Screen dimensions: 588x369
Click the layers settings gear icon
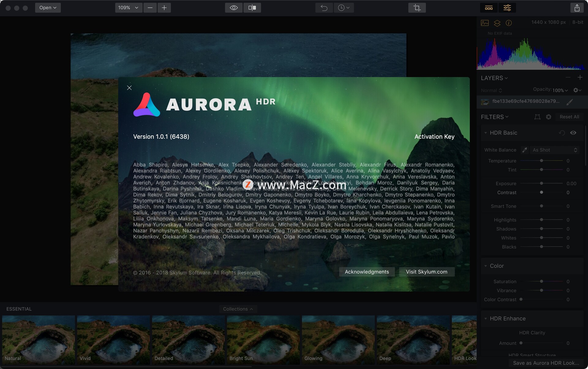tap(576, 90)
